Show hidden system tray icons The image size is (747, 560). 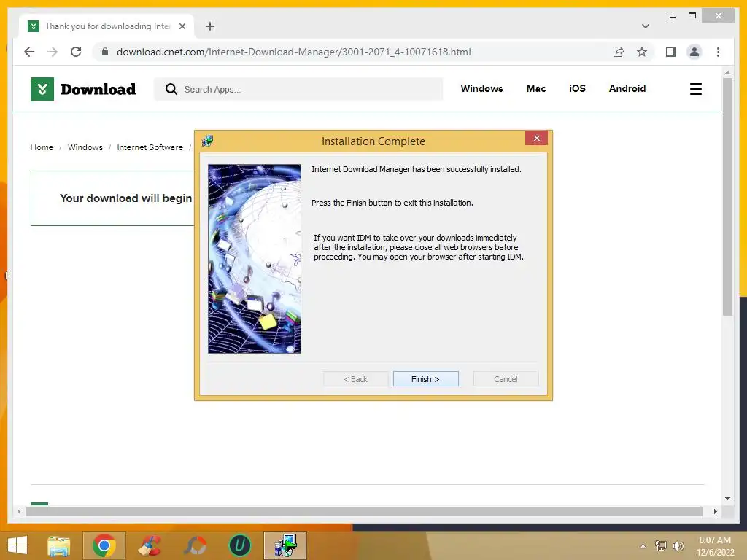(x=643, y=546)
